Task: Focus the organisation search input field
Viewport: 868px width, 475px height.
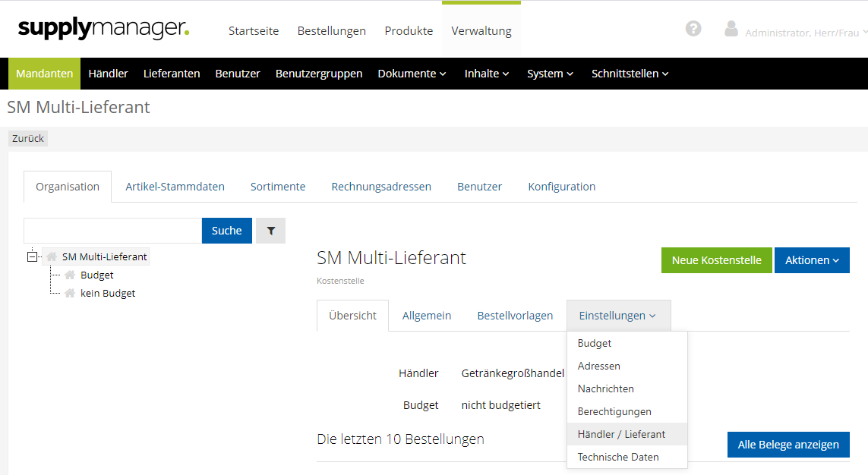Action: (x=112, y=231)
